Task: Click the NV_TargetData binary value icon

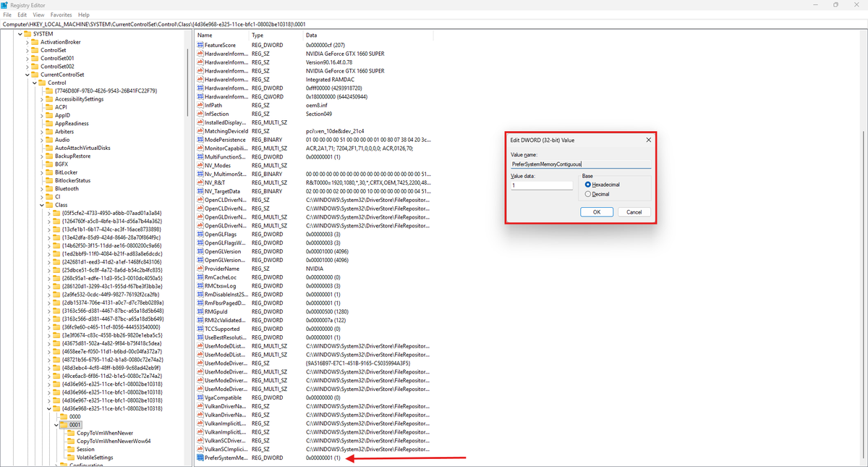Action: [x=200, y=191]
